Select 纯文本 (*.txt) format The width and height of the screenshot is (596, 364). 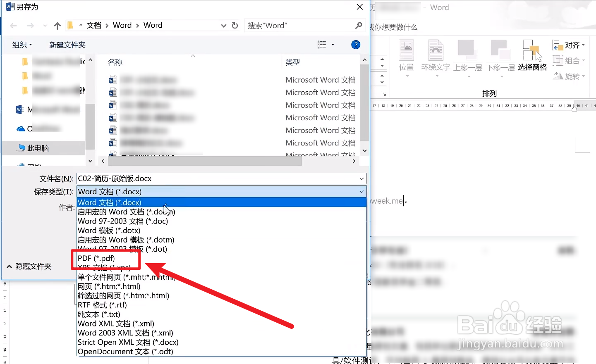(x=99, y=314)
